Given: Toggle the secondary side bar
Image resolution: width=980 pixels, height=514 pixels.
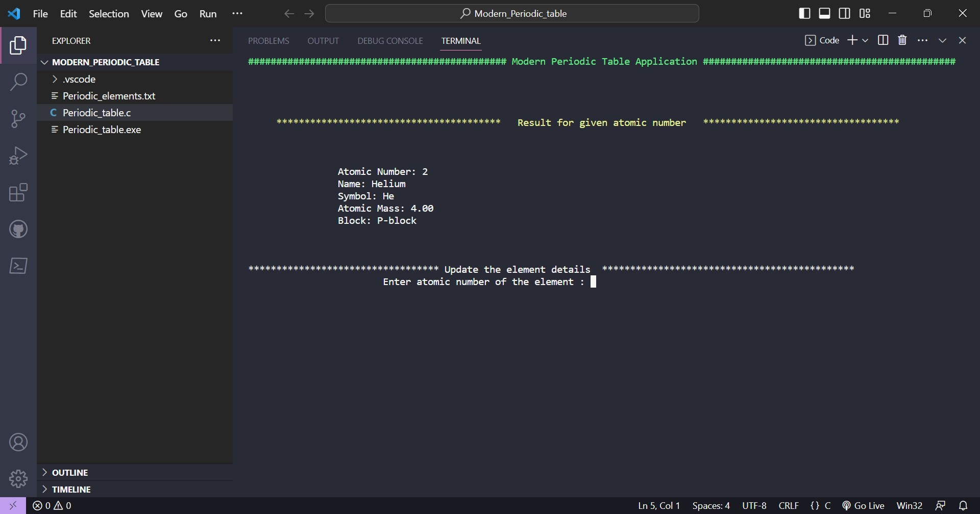Looking at the screenshot, I should click(x=845, y=13).
